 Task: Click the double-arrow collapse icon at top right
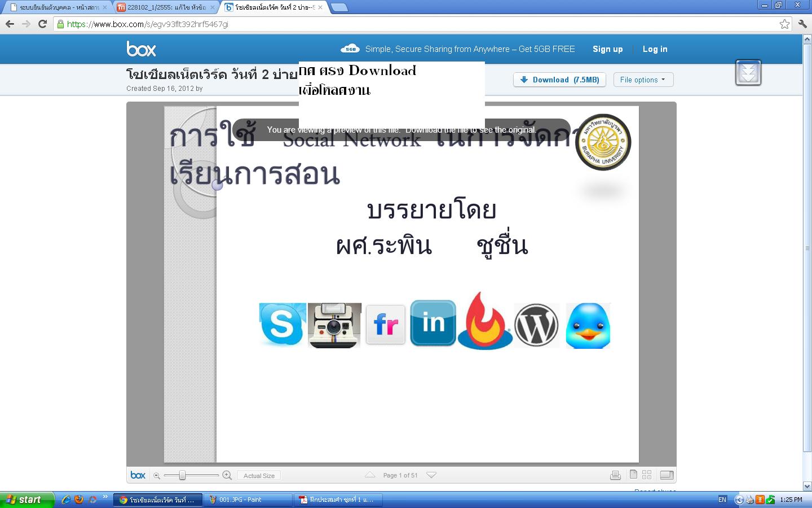(748, 73)
